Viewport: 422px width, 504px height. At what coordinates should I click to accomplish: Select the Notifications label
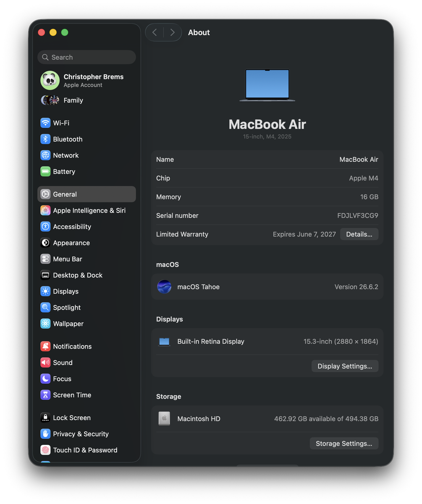click(72, 346)
